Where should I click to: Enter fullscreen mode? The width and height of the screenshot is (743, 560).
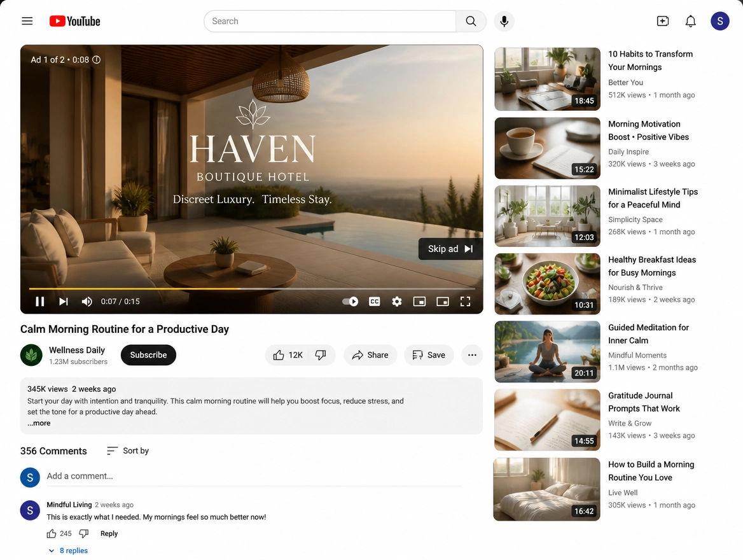click(x=465, y=301)
